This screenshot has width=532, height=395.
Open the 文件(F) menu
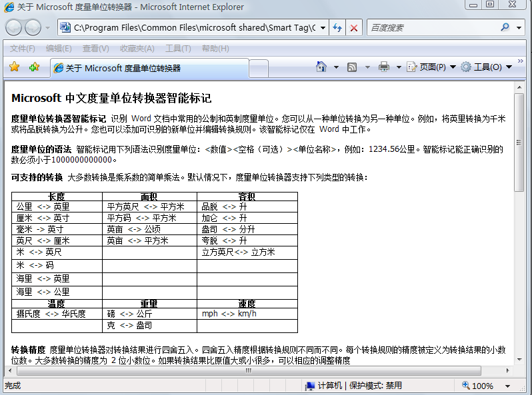(x=23, y=49)
